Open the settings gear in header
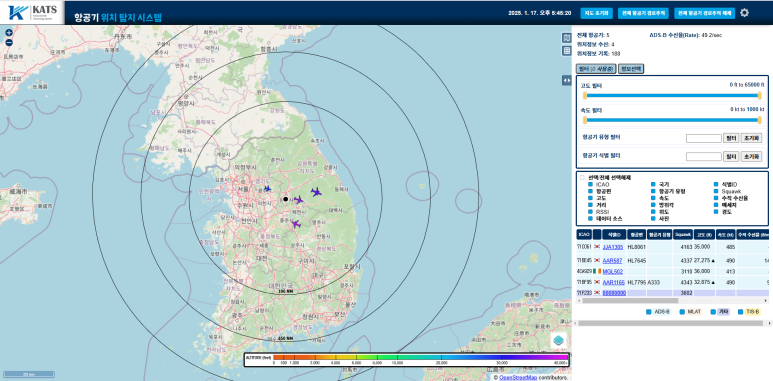This screenshot has height=381, width=773. pyautogui.click(x=744, y=13)
